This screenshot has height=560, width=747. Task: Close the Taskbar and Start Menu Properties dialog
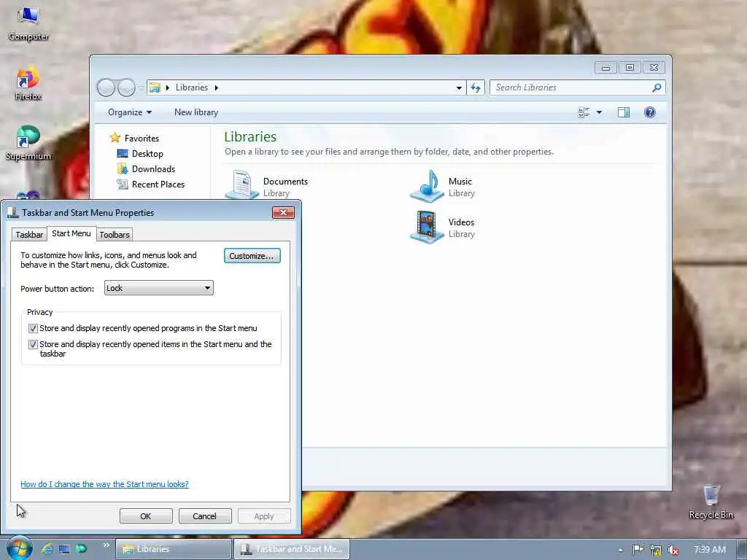284,212
